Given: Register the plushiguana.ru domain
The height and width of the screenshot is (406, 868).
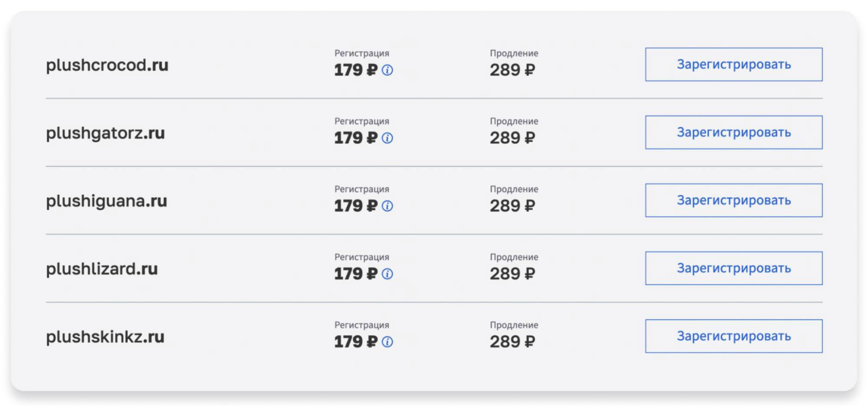Looking at the screenshot, I should pyautogui.click(x=734, y=200).
